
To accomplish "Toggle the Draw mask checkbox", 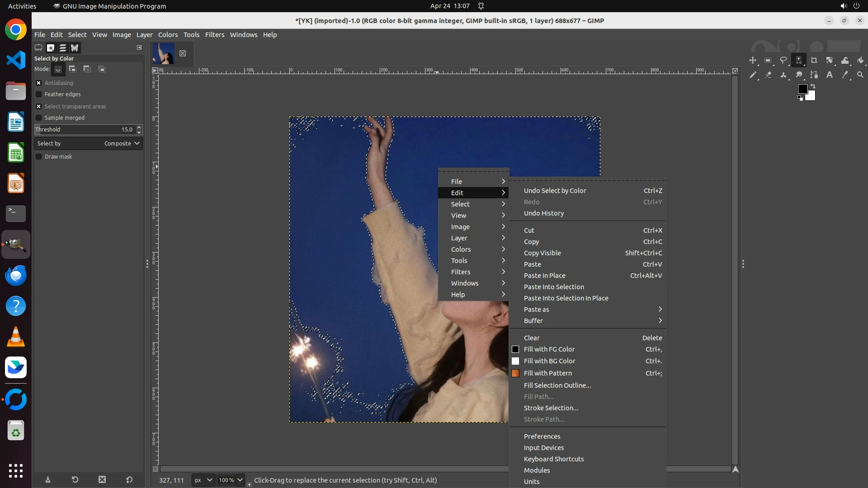I will pos(39,157).
